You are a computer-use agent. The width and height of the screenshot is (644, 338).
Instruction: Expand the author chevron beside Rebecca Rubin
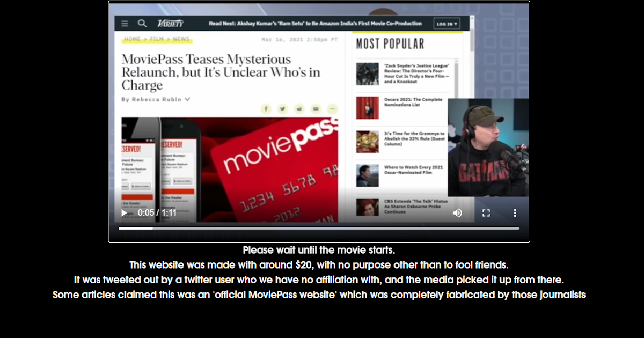(187, 99)
